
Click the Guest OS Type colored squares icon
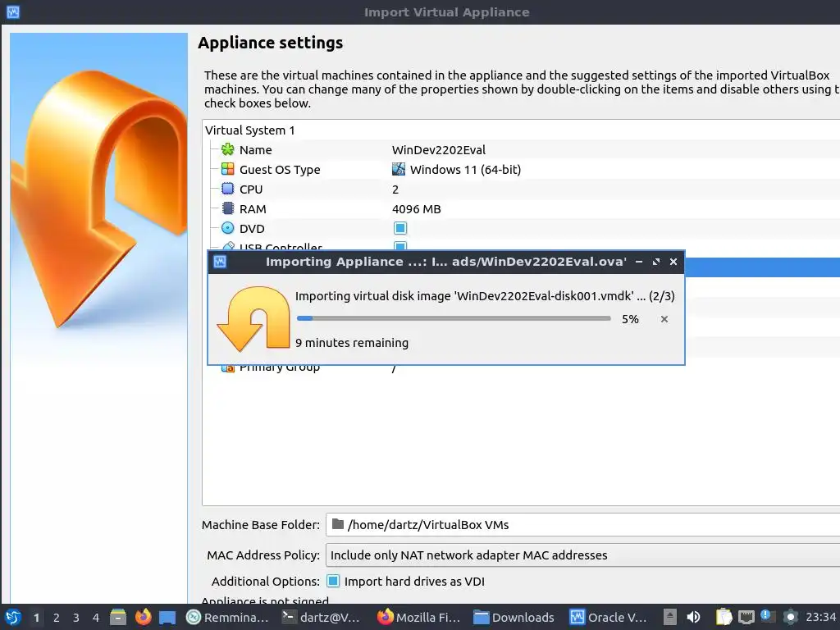[x=228, y=169]
